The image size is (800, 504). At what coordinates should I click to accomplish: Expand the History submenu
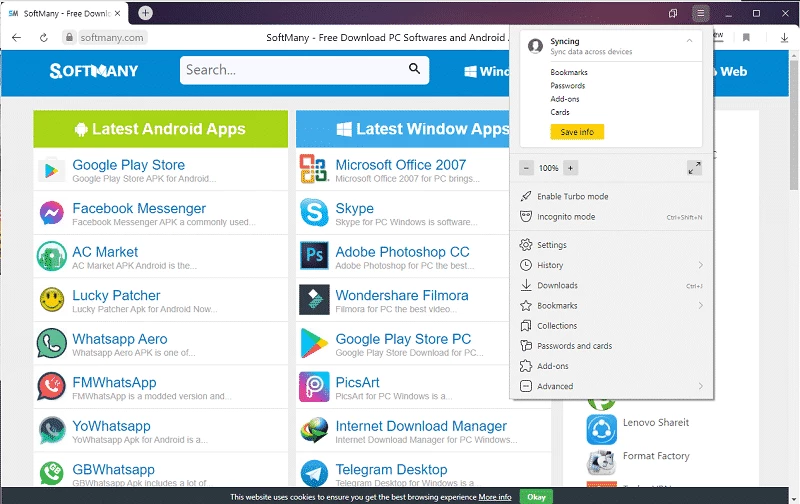pyautogui.click(x=700, y=266)
